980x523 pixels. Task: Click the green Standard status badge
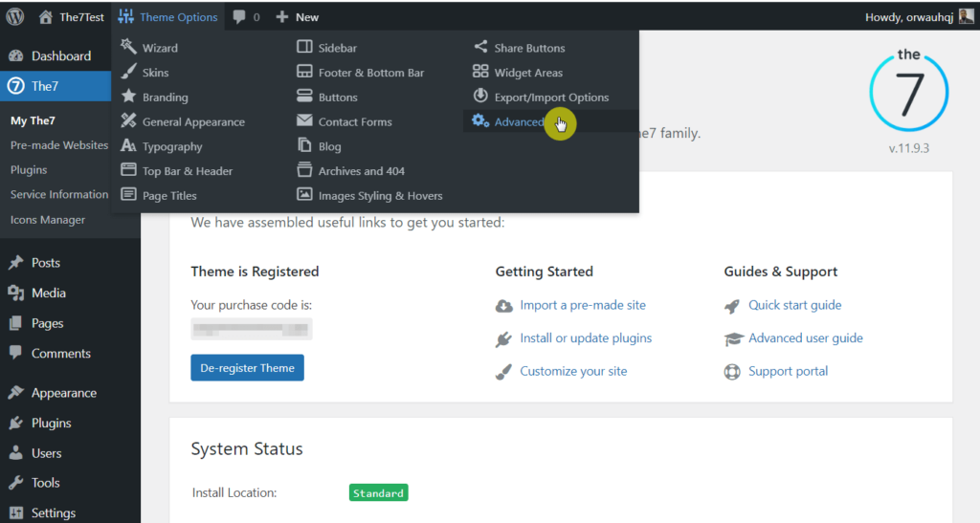pos(378,493)
